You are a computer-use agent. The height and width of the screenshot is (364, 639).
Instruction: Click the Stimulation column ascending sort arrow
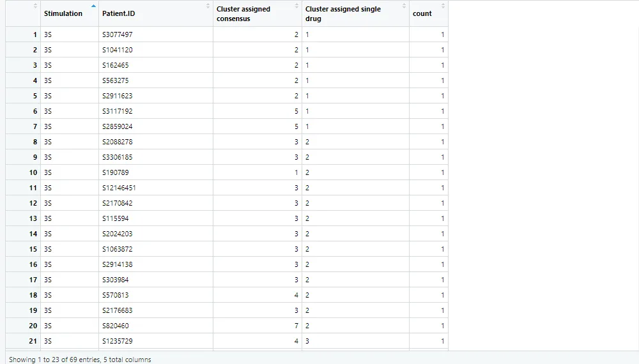(94, 6)
